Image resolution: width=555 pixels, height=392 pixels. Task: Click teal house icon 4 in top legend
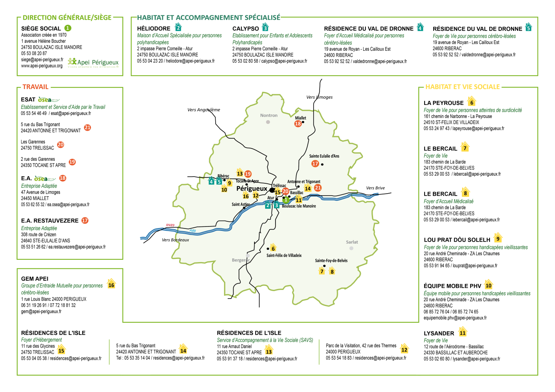pyautogui.click(x=420, y=27)
